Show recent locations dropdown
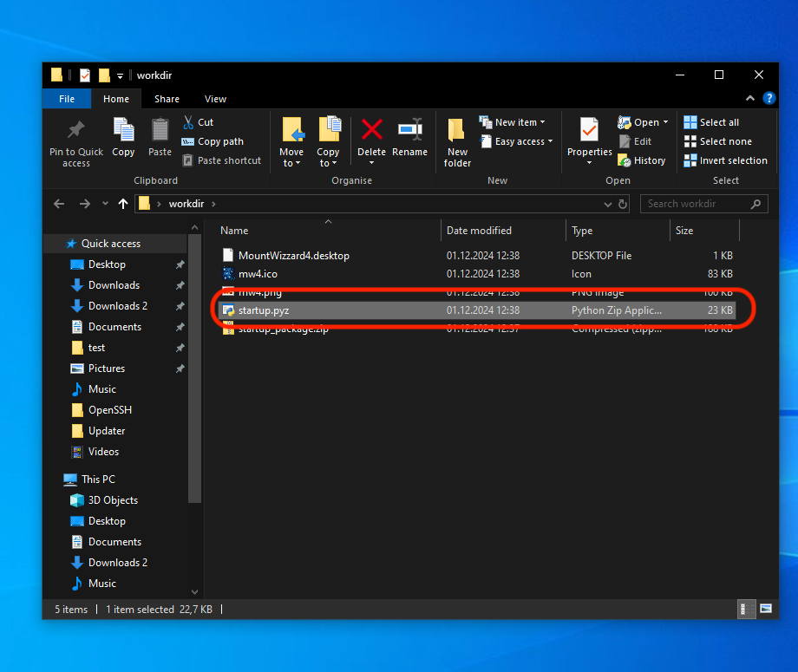 (x=105, y=204)
